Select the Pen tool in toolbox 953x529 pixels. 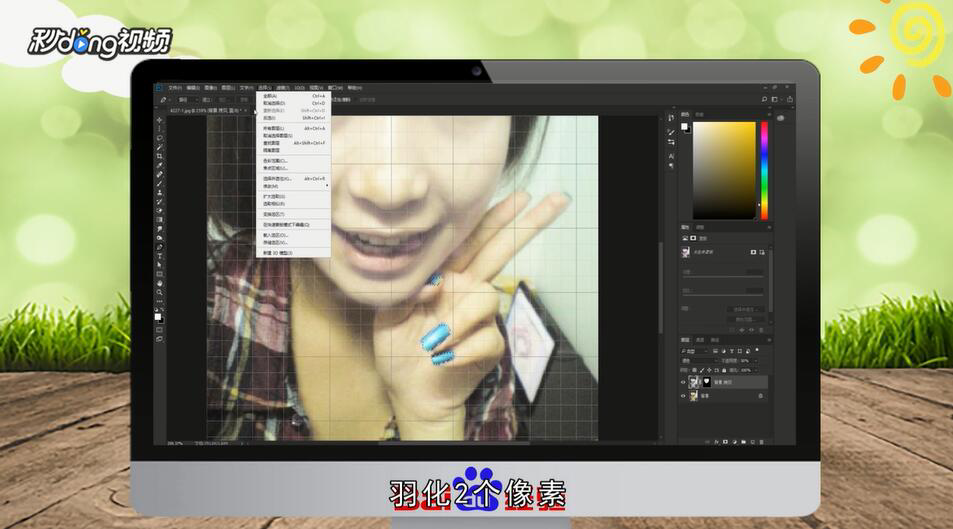[x=159, y=246]
